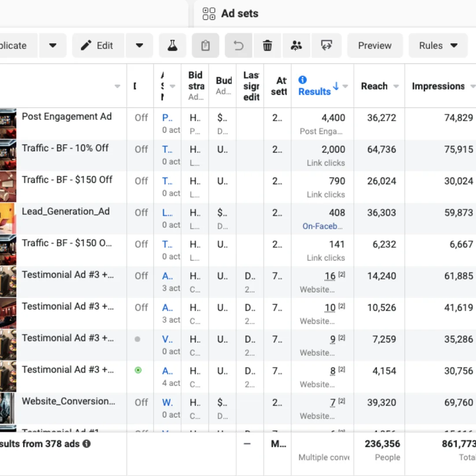Image resolution: width=476 pixels, height=476 pixels.
Task: Toggle Off status for Post Engagement Ad
Action: [141, 118]
